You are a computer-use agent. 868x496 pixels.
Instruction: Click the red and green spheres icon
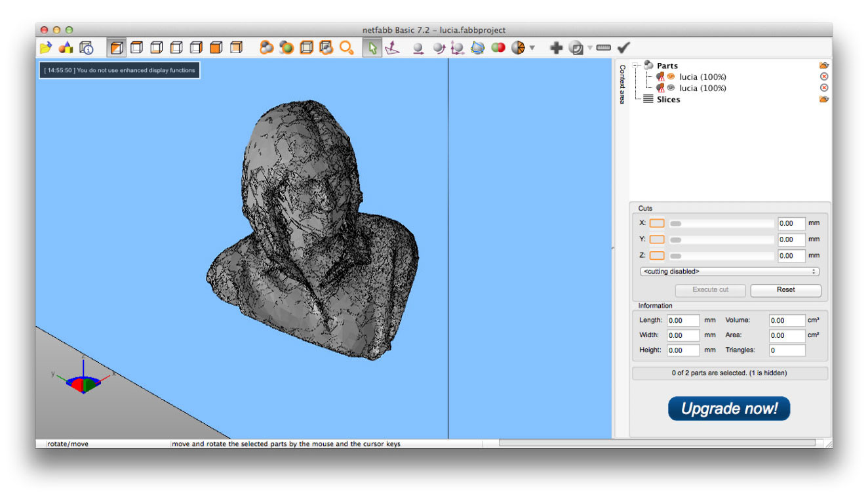coord(498,48)
